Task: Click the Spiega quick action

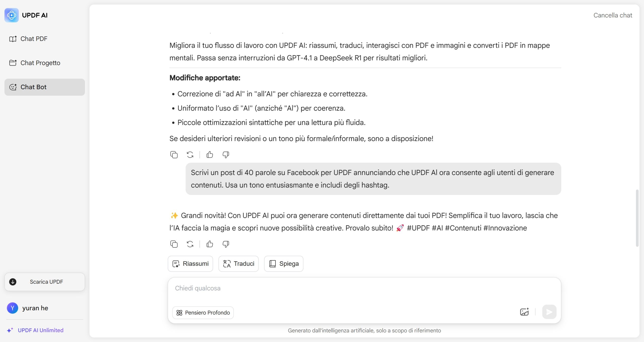Action: (x=284, y=264)
